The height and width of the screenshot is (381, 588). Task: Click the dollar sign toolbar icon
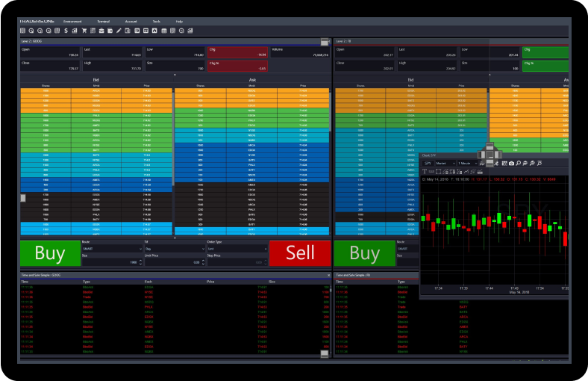(x=66, y=31)
